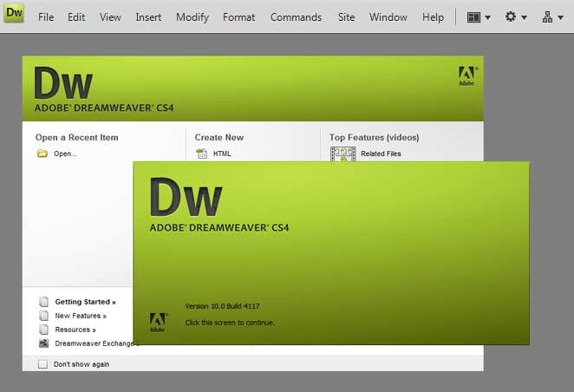Open the Help menu
The width and height of the screenshot is (574, 392).
433,17
